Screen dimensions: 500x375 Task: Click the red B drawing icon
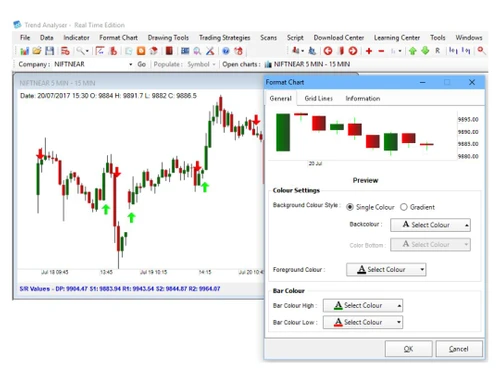click(x=113, y=51)
